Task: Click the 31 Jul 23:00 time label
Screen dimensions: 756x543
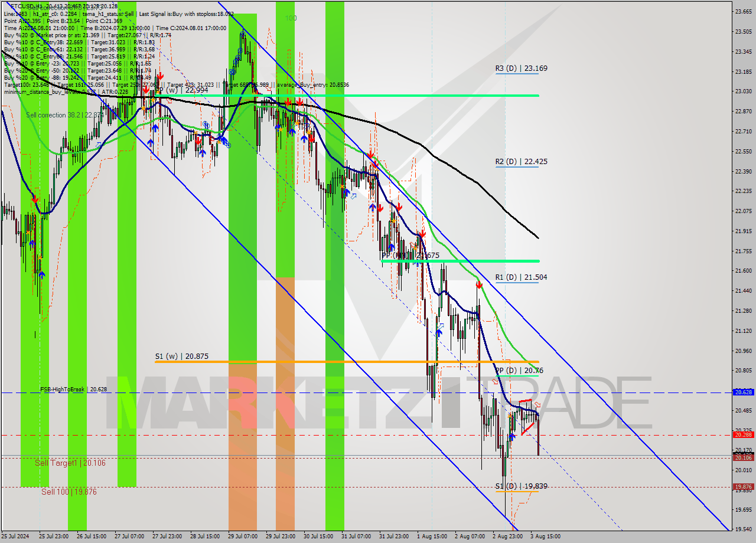Action: click(x=393, y=537)
